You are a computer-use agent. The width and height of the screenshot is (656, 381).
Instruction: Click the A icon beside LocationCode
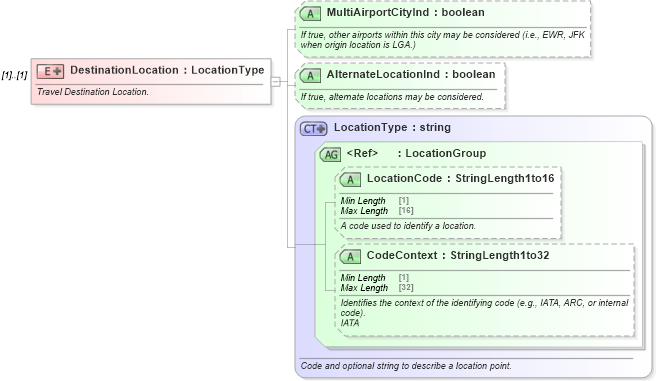[350, 180]
